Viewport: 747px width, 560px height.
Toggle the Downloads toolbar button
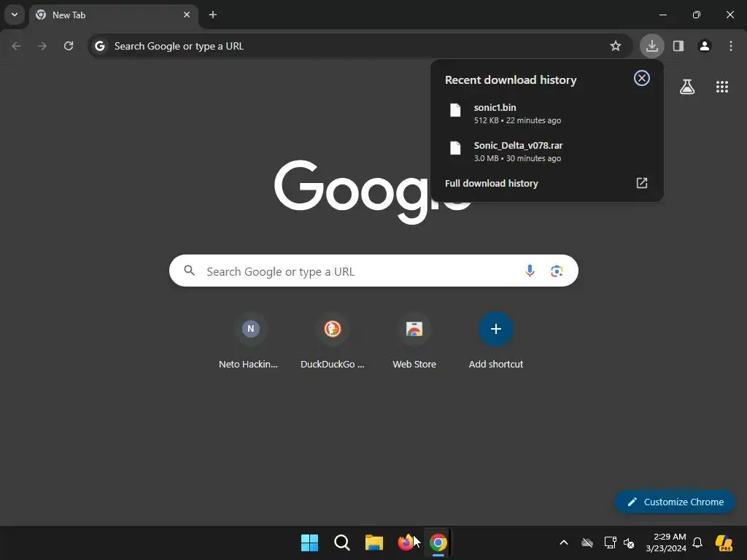pyautogui.click(x=651, y=46)
